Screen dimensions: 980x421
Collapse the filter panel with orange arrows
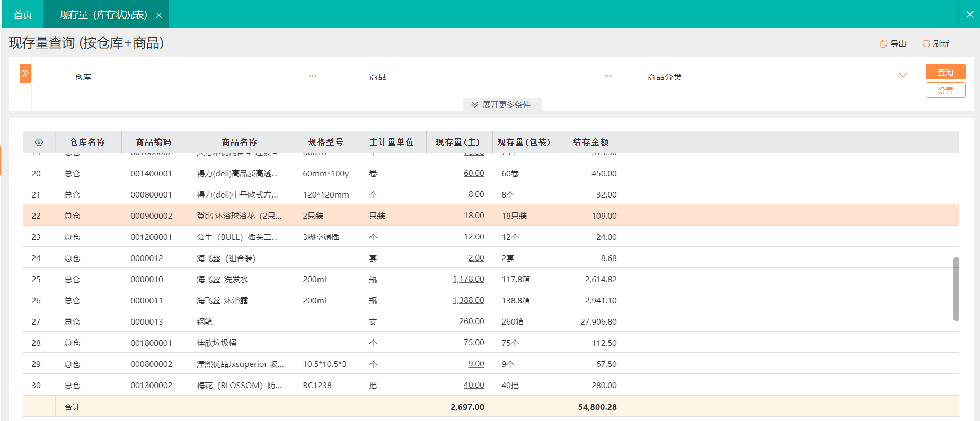point(25,74)
